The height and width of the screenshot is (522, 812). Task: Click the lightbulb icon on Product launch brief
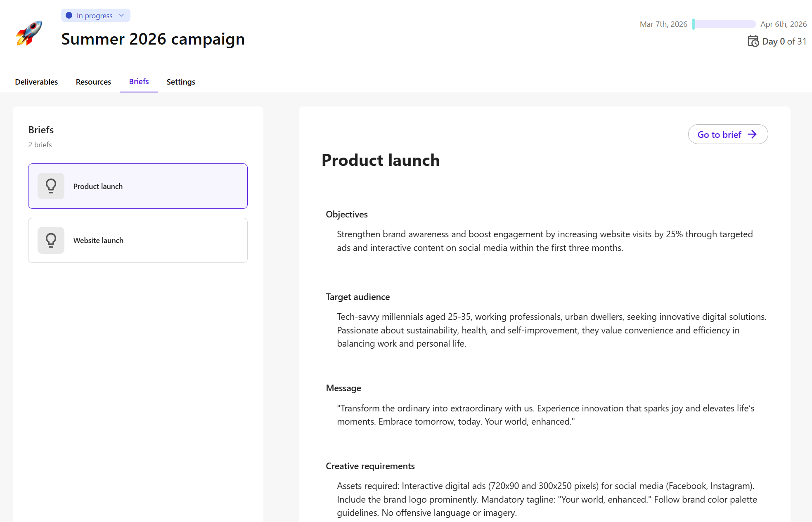(51, 186)
